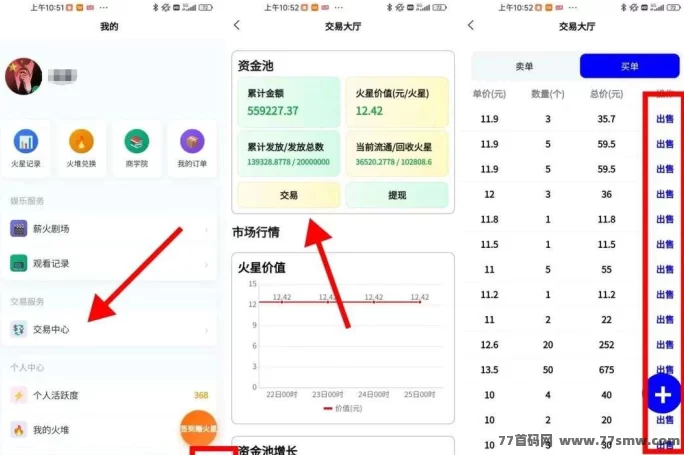Click 出售 for the 11.5 price row
The width and height of the screenshot is (684, 455).
point(665,244)
